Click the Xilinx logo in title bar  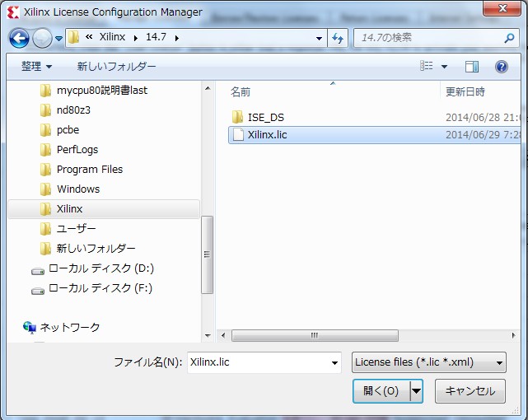13,12
